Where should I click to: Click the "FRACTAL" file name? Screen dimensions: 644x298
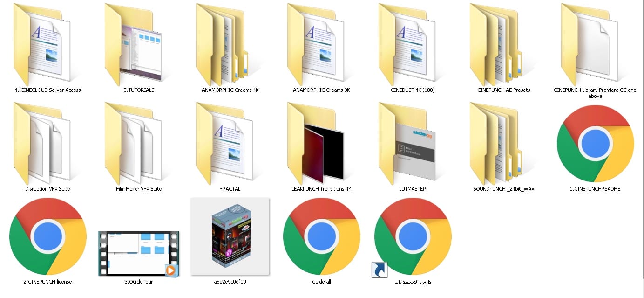[230, 189]
